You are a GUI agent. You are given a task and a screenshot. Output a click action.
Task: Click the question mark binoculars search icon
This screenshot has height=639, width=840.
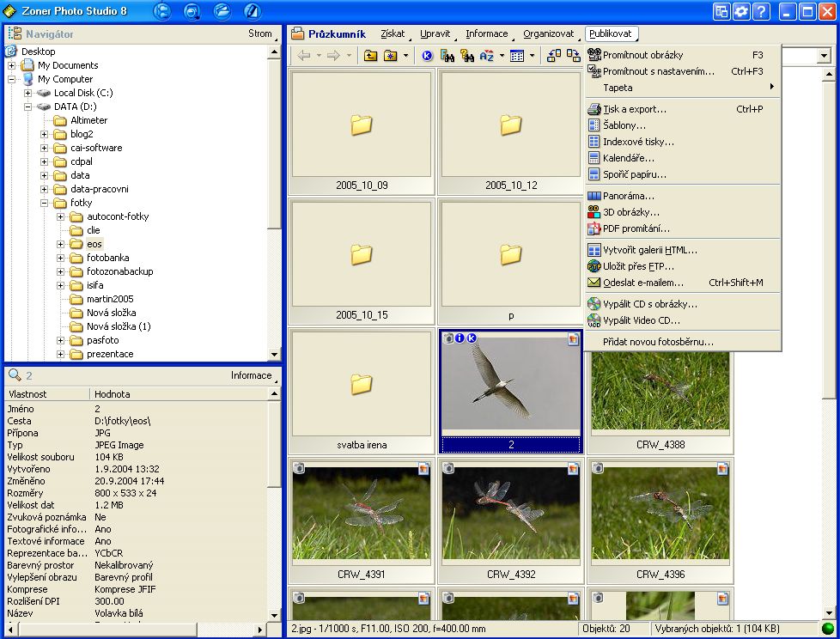click(x=467, y=55)
